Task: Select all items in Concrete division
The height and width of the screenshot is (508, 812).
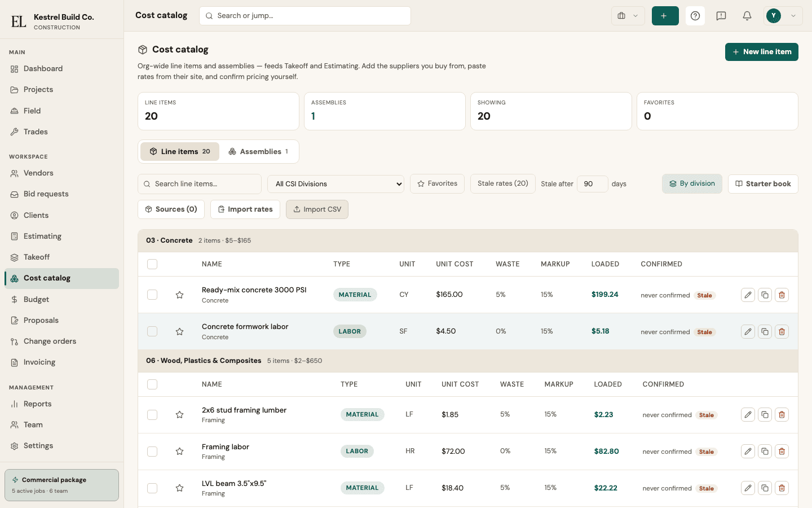Action: (x=152, y=264)
